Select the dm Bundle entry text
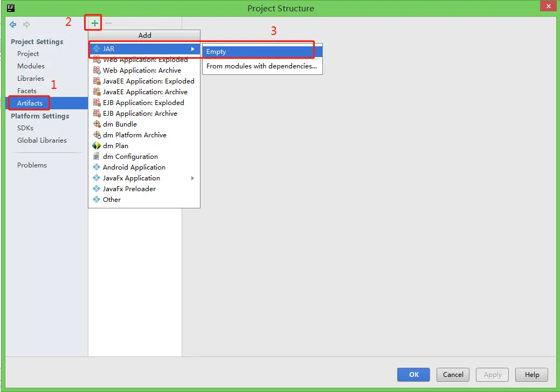Image resolution: width=560 pixels, height=392 pixels. [120, 124]
